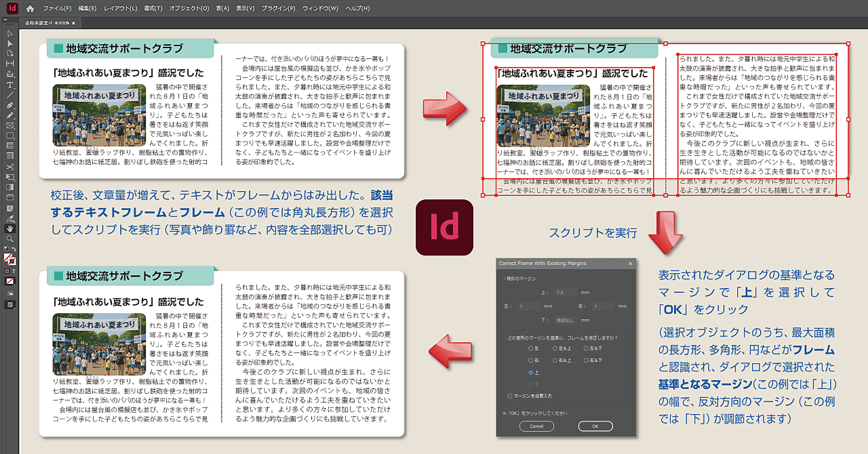Click the InDesign home icon
The image size is (868, 454).
click(x=30, y=9)
